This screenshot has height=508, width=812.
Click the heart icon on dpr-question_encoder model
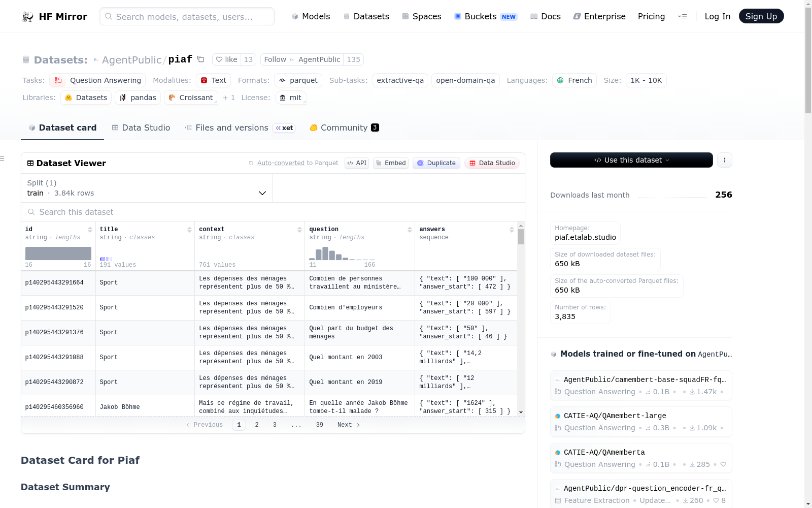tap(716, 500)
